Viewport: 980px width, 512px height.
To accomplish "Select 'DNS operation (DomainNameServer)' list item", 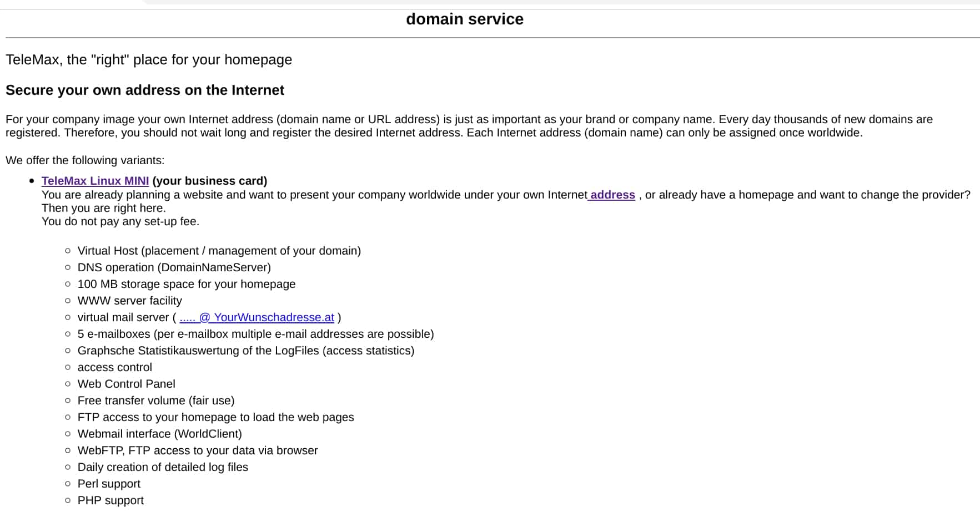I will point(174,267).
